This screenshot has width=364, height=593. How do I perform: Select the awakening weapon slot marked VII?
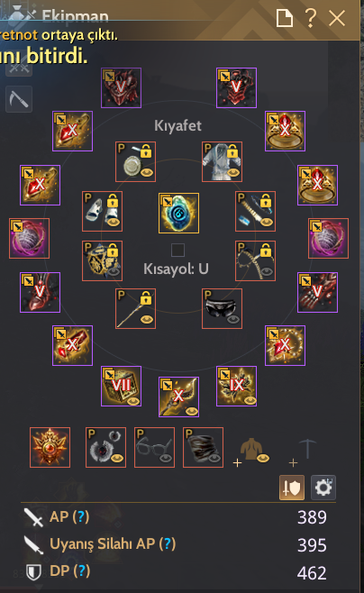pyautogui.click(x=121, y=386)
